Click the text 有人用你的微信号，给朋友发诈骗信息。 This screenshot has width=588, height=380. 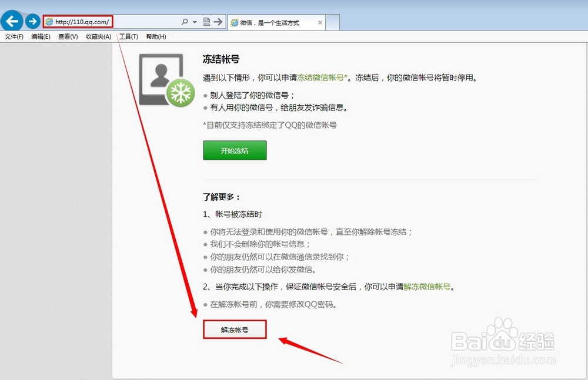tap(280, 107)
